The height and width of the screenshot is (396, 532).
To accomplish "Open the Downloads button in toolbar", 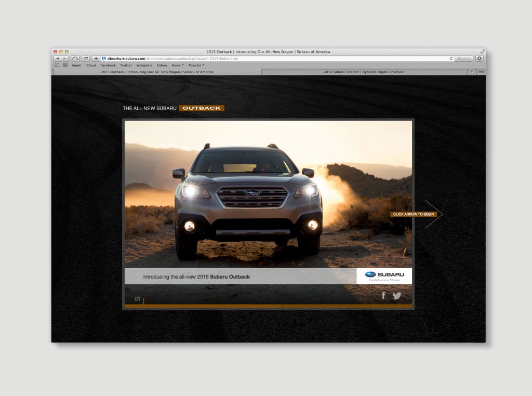I will pos(479,59).
